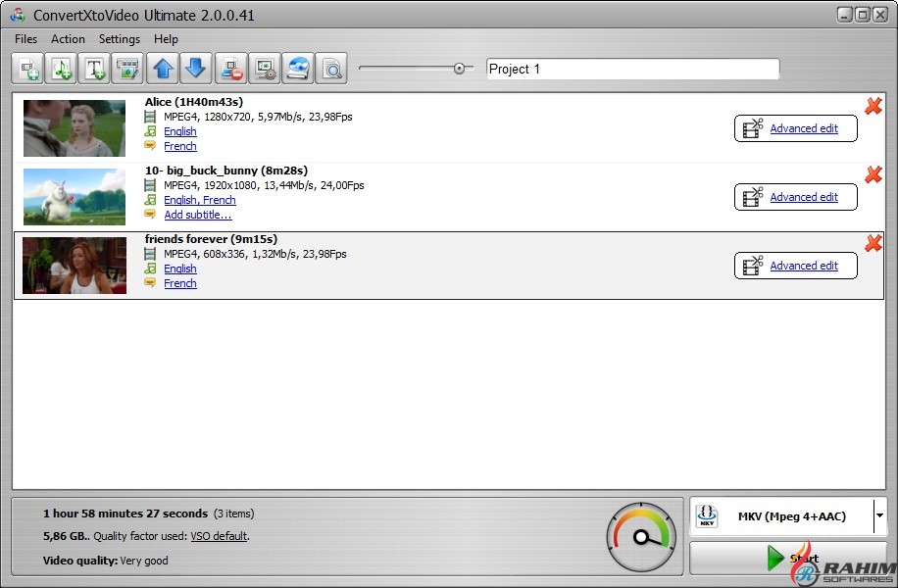Screen dimensions: 898x588
Task: Move selected item down with blue arrow
Action: [x=196, y=69]
